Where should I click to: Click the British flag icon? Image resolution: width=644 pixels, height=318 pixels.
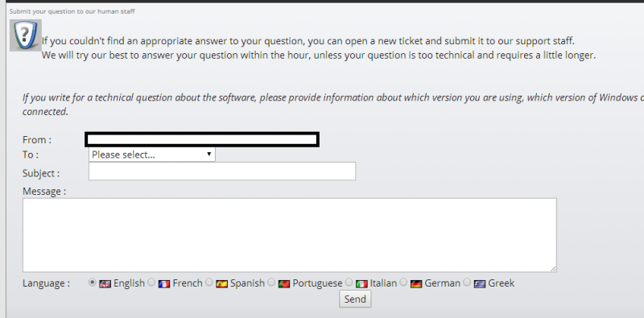tap(105, 284)
